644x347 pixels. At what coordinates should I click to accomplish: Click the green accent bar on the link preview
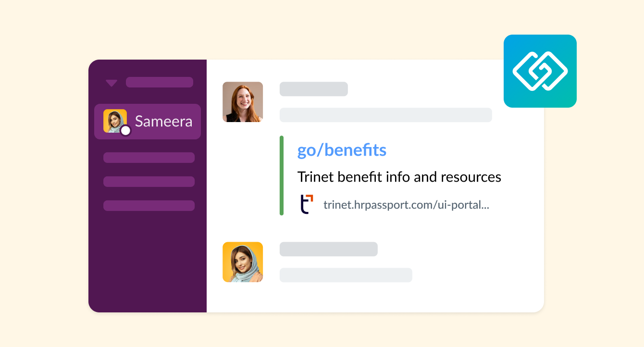(x=282, y=175)
